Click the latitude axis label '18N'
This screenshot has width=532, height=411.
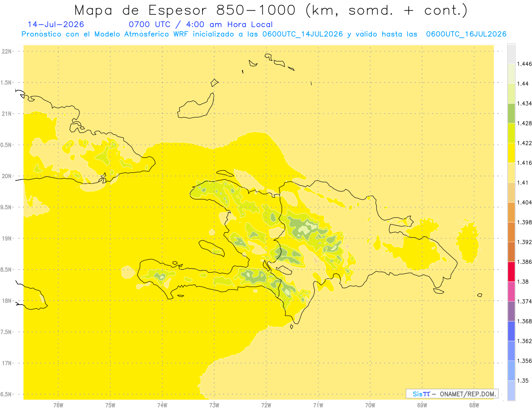7,301
